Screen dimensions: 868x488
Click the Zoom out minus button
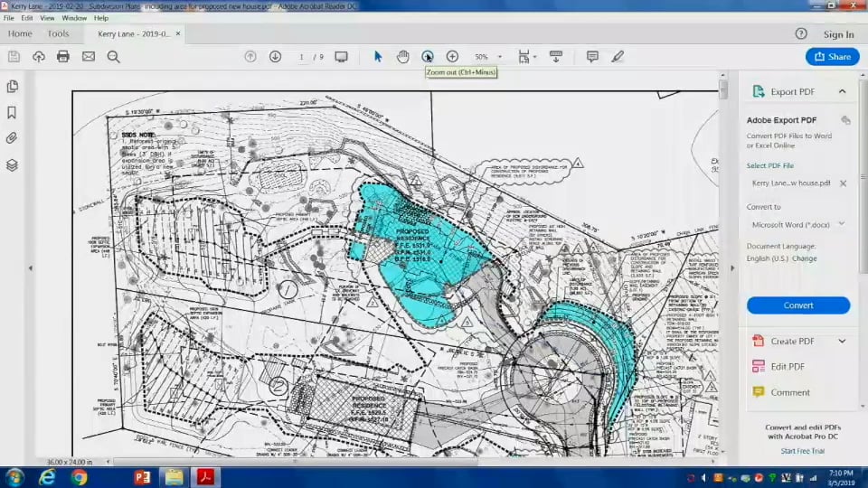pos(428,56)
